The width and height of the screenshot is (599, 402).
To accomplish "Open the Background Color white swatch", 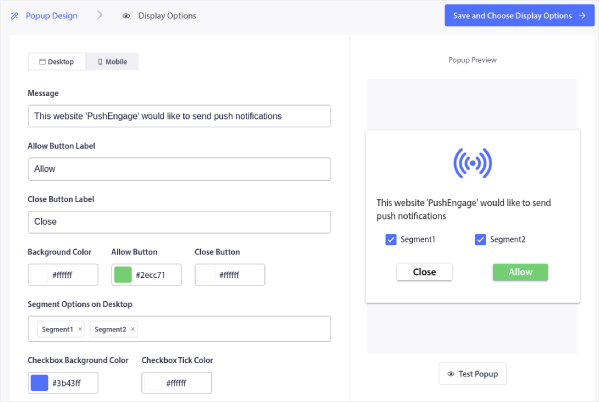I will pos(39,275).
